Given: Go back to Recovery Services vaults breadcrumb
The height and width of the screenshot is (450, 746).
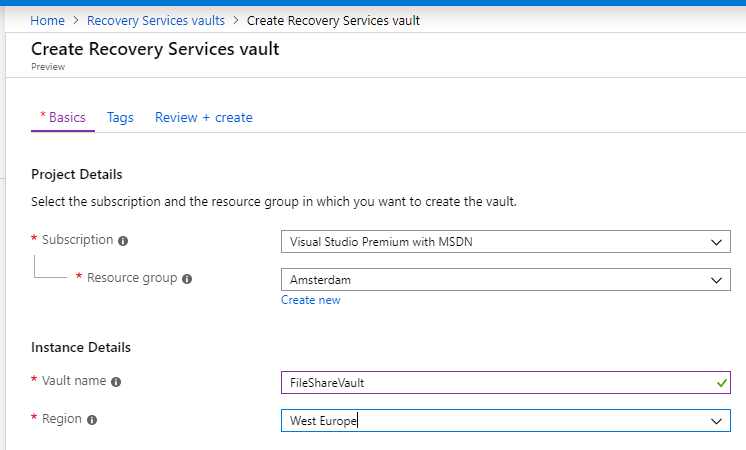Looking at the screenshot, I should click(x=156, y=20).
